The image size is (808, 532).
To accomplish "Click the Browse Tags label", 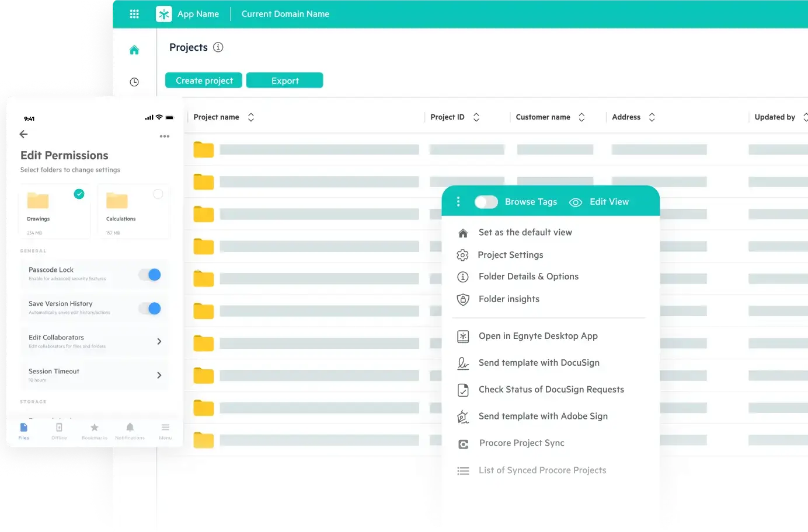I will (x=531, y=202).
